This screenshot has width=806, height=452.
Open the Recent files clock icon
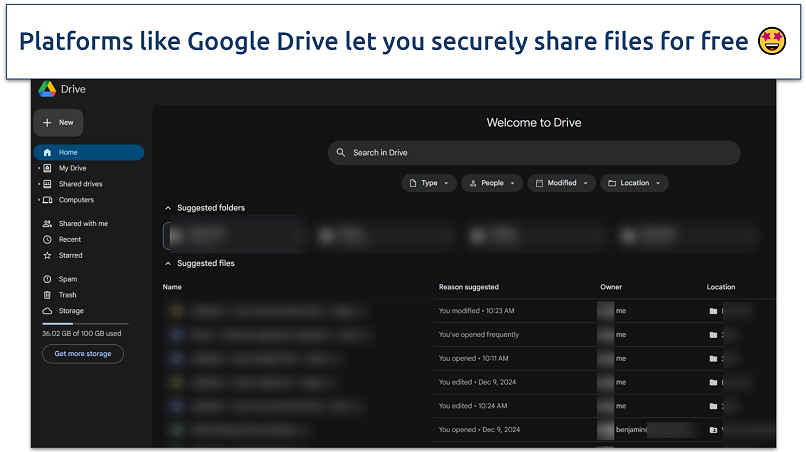(x=47, y=240)
